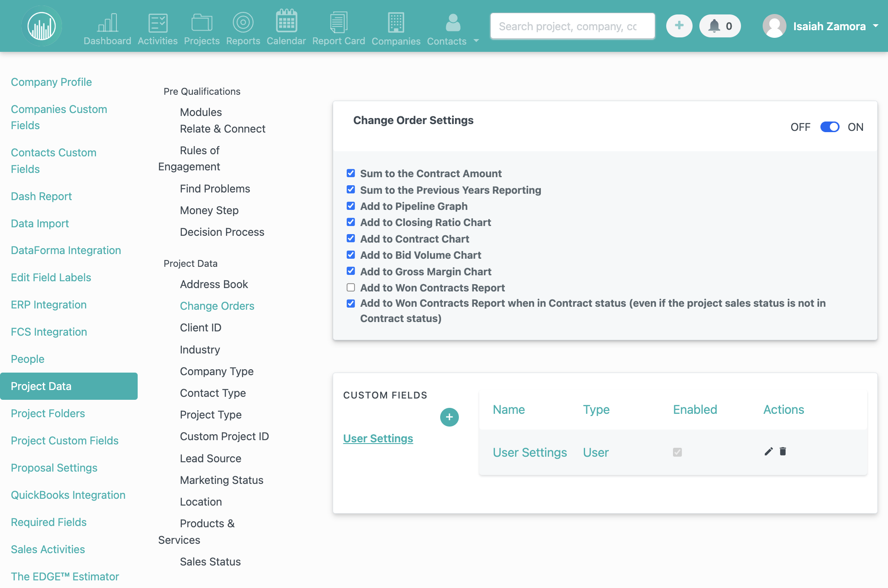Open the Reports target icon
Screen dimensions: 888x588
click(243, 23)
